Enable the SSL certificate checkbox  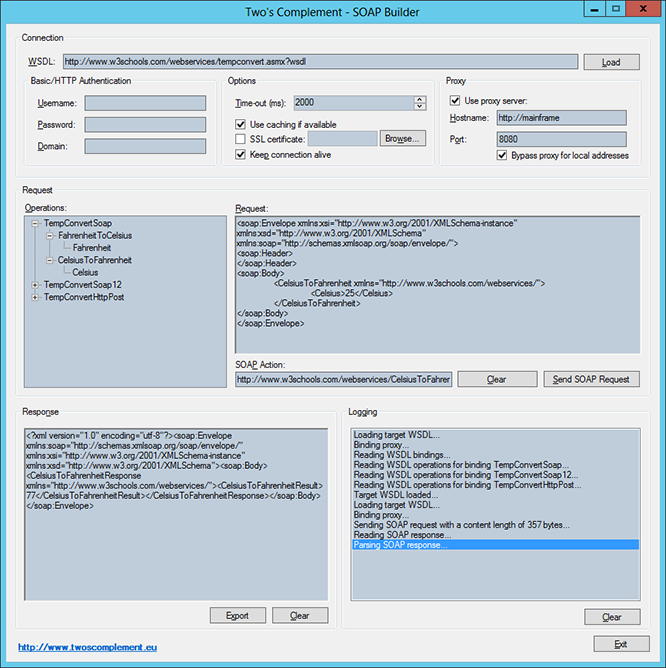tap(241, 139)
